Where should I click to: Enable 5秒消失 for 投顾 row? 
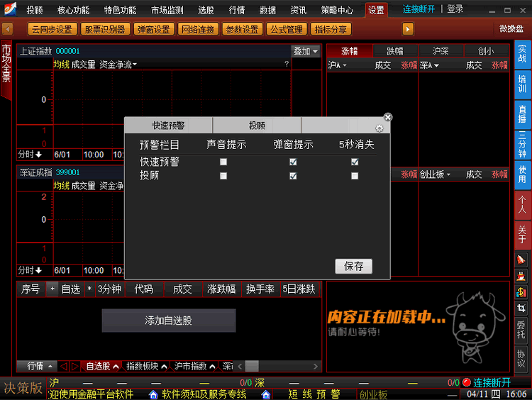(x=355, y=176)
